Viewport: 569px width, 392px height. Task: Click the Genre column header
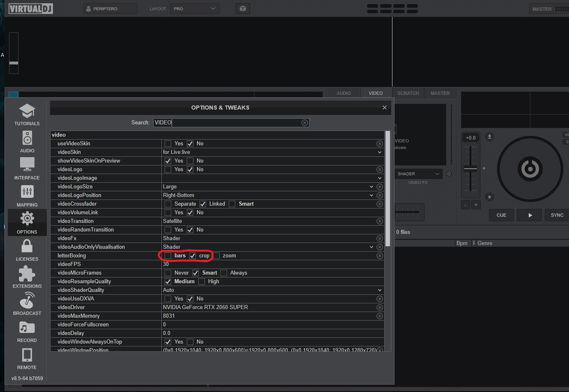click(x=485, y=243)
